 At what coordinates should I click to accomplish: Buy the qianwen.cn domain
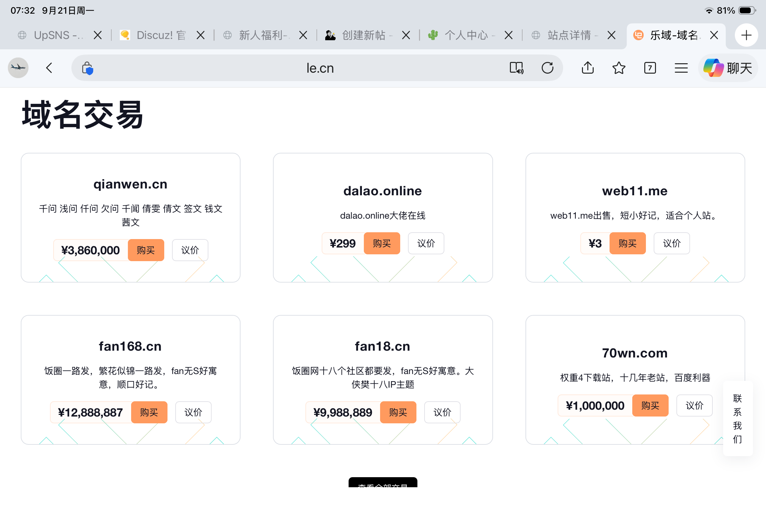click(146, 250)
